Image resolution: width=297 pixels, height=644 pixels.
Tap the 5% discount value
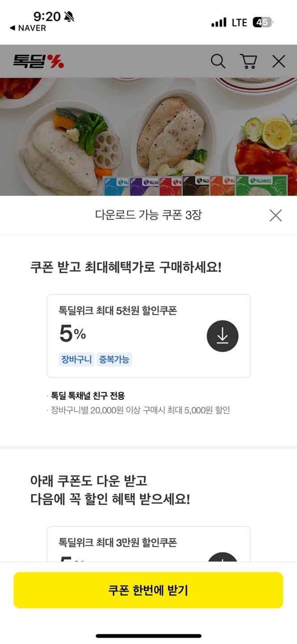coord(72,333)
